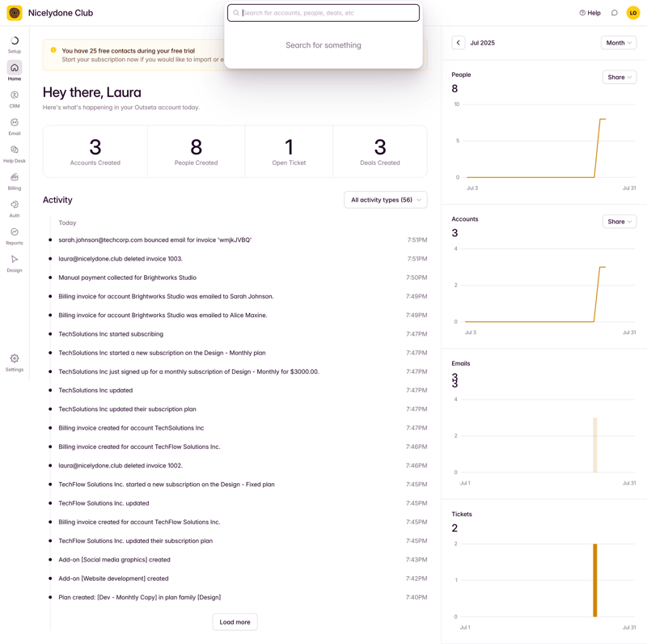
Task: Expand the All activity types filter
Action: (386, 200)
